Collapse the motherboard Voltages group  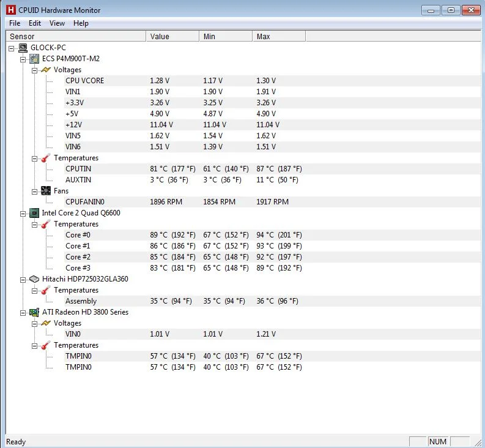[x=34, y=70]
